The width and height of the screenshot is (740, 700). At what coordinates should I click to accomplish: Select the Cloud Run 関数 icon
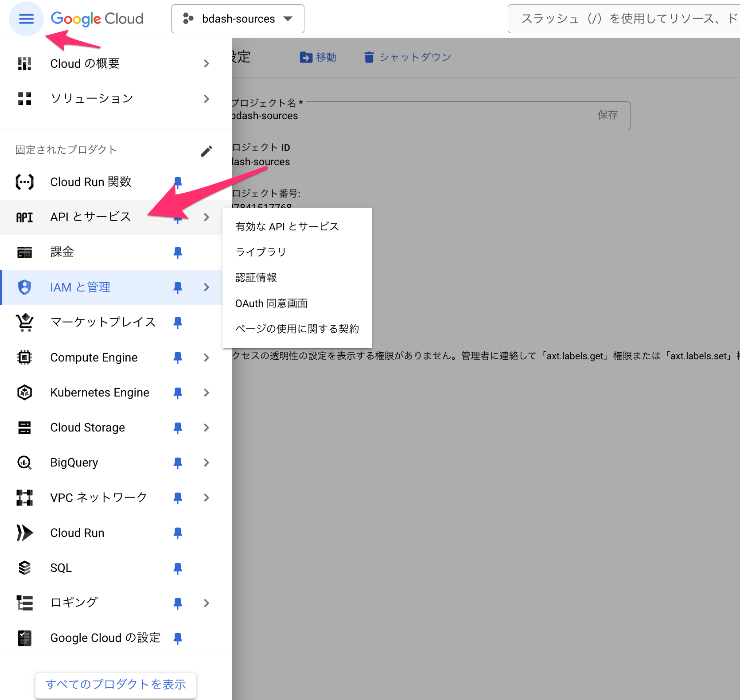point(24,182)
